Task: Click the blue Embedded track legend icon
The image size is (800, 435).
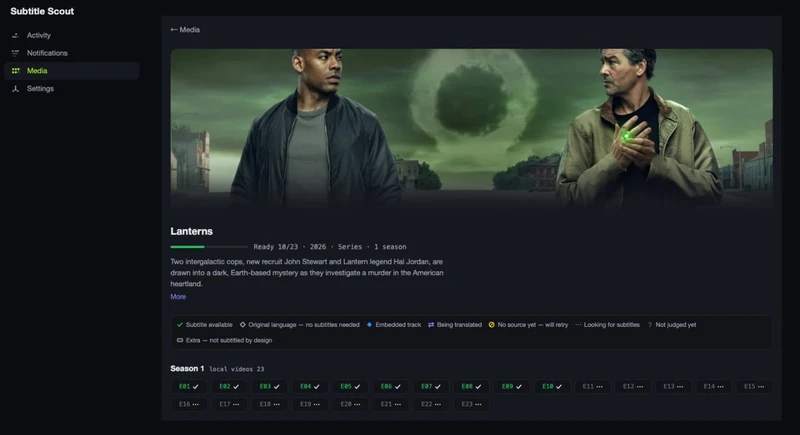Action: 369,324
